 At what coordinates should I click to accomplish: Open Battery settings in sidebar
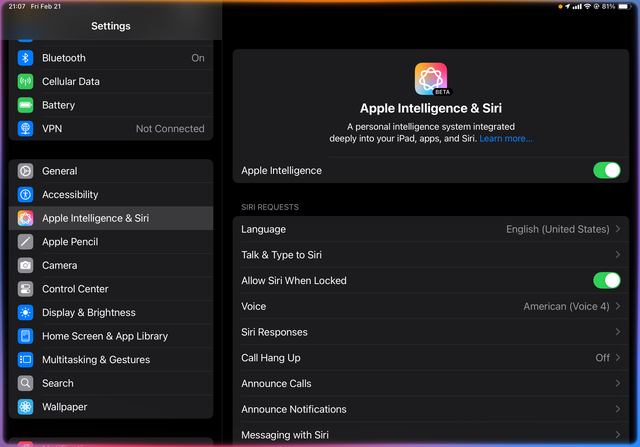coord(111,105)
